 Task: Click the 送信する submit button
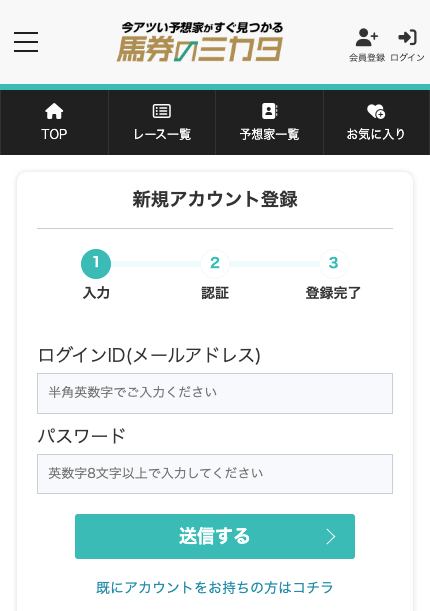215,536
